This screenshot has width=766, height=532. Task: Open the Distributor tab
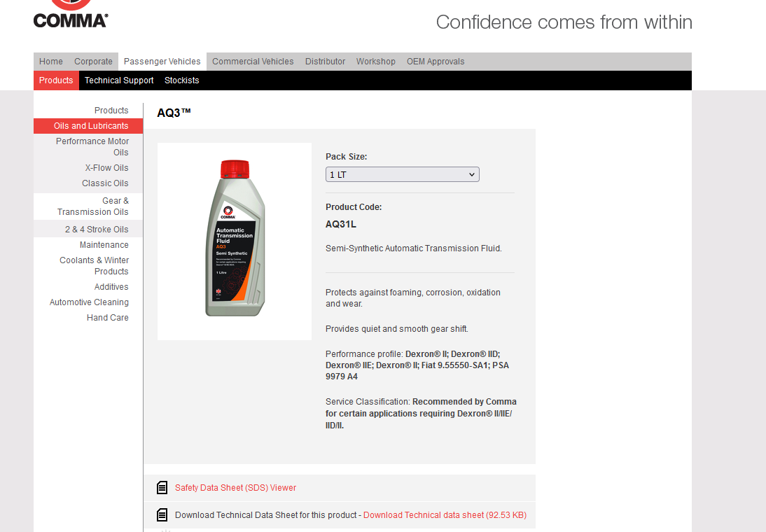(x=326, y=62)
